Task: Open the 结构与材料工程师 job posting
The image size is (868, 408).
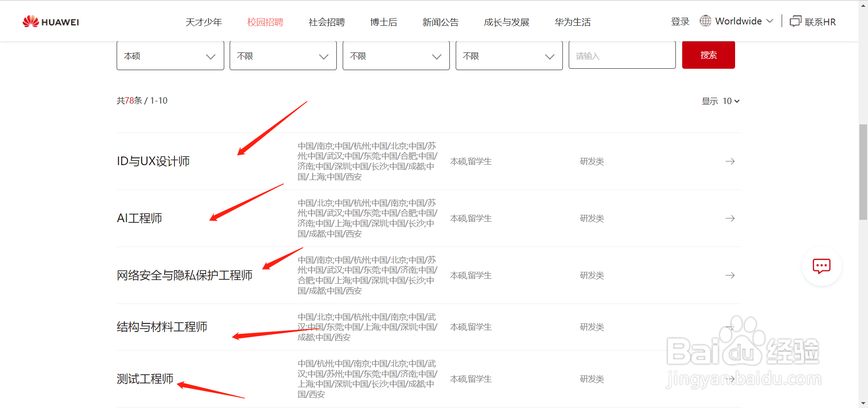Action: (162, 327)
